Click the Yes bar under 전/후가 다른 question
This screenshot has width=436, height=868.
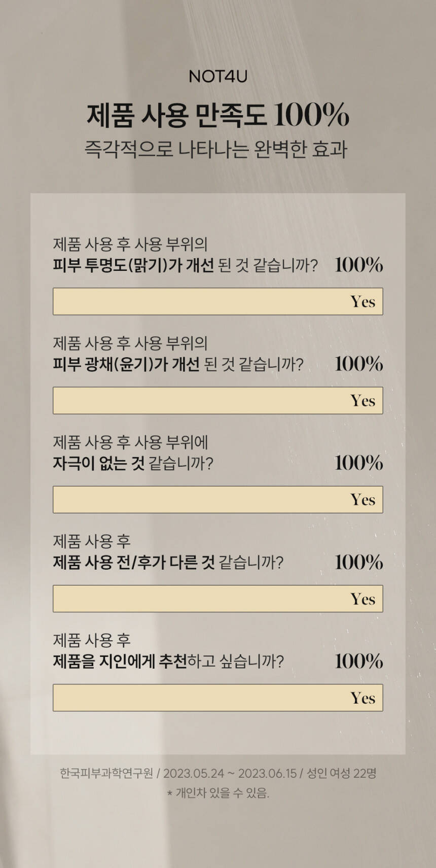coord(218,599)
